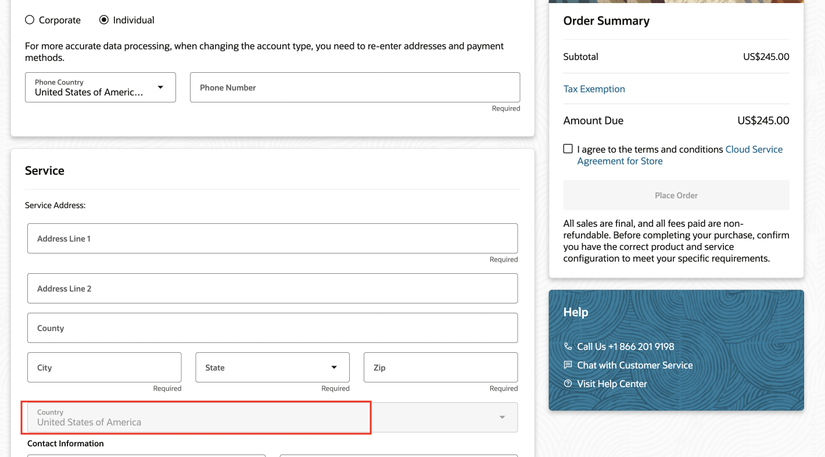Click the question mark Help Center icon
825x457 pixels.
pyautogui.click(x=567, y=384)
